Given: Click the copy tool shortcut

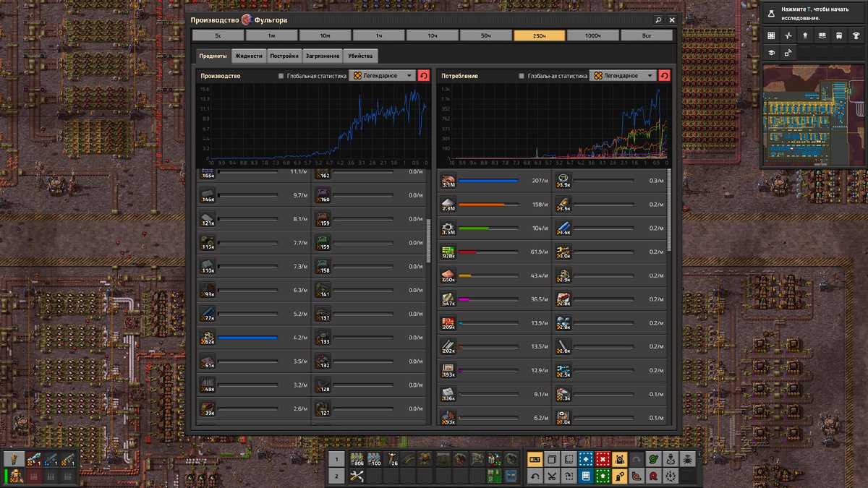Looking at the screenshot, I should click(552, 459).
